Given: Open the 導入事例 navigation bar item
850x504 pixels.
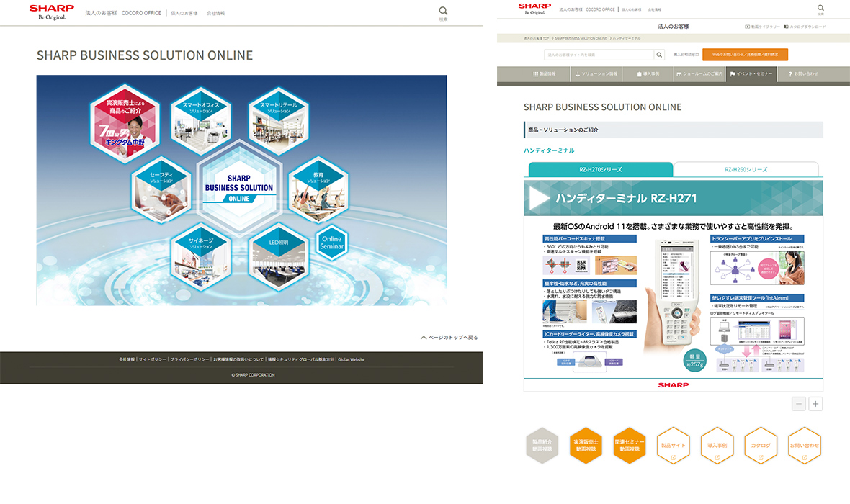Looking at the screenshot, I should tap(648, 73).
